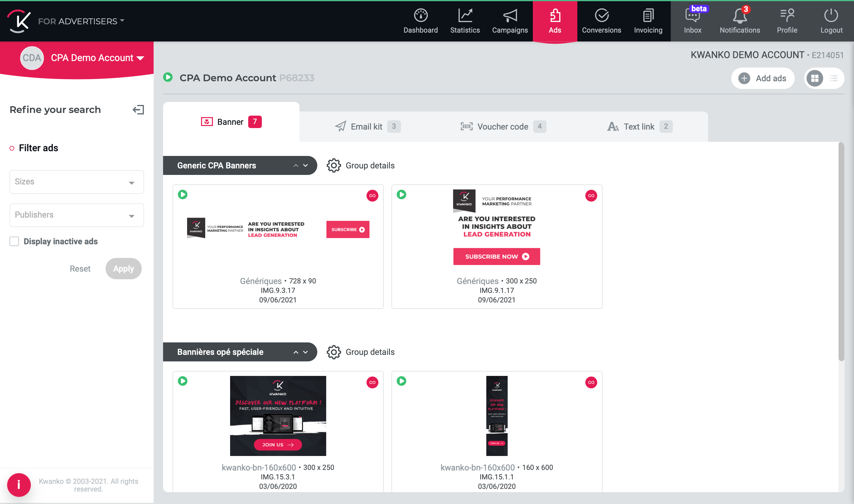Viewport: 854px width, 504px height.
Task: Click the Apply filter button
Action: 124,268
